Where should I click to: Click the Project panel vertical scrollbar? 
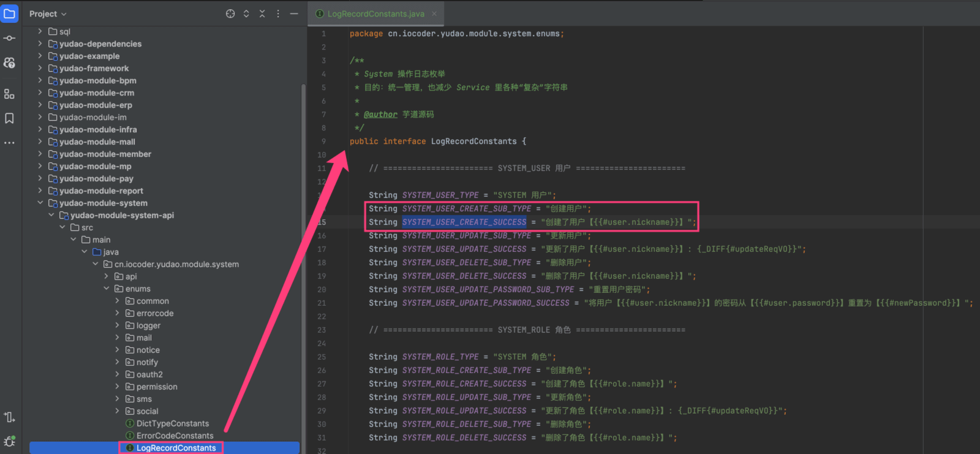point(303,245)
